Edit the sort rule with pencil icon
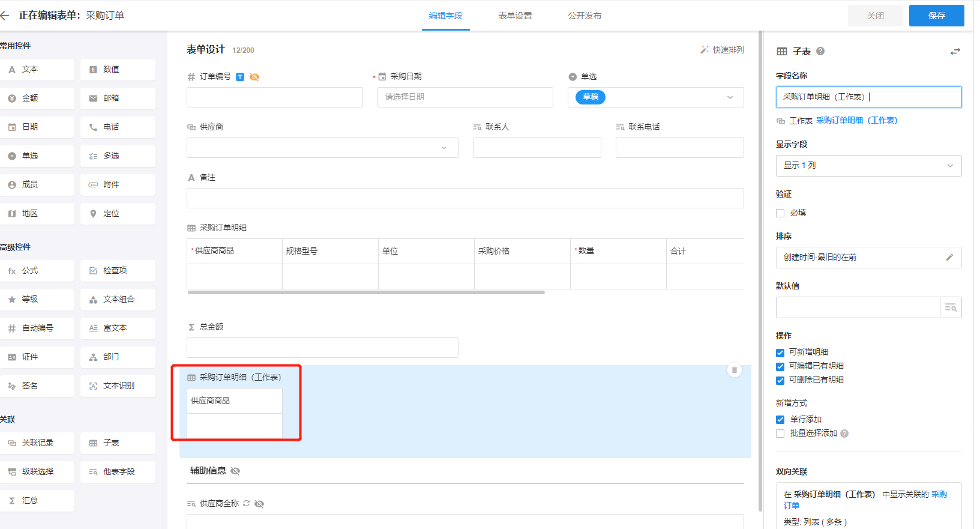 (949, 257)
